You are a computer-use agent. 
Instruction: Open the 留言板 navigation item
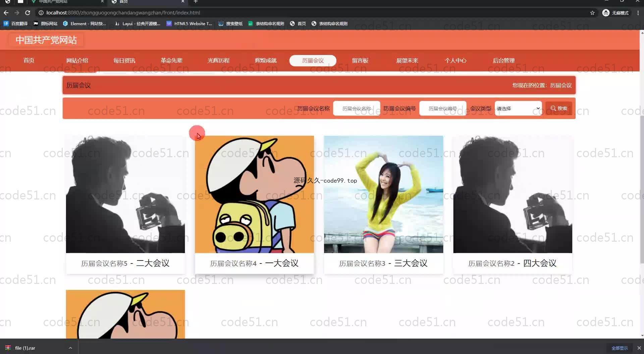360,60
